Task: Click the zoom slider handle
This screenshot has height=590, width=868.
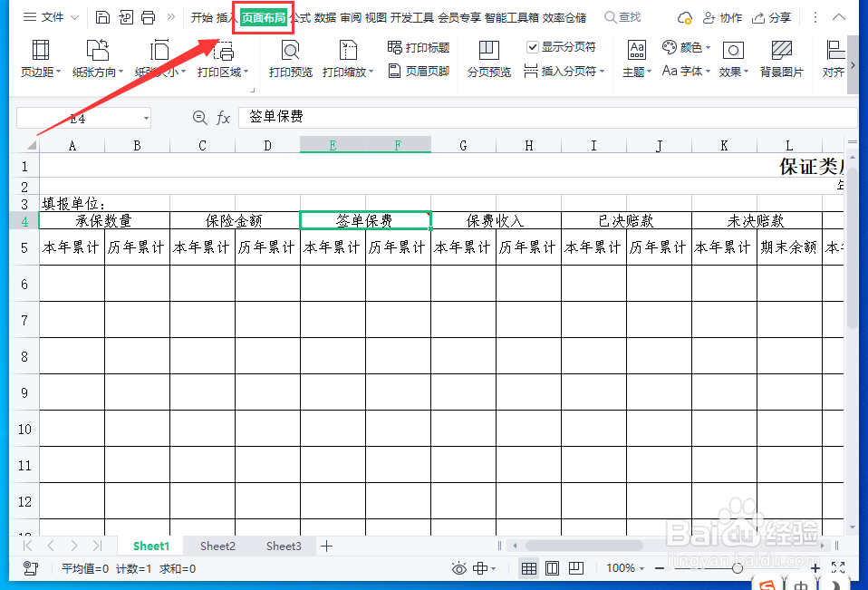Action: pos(737,568)
